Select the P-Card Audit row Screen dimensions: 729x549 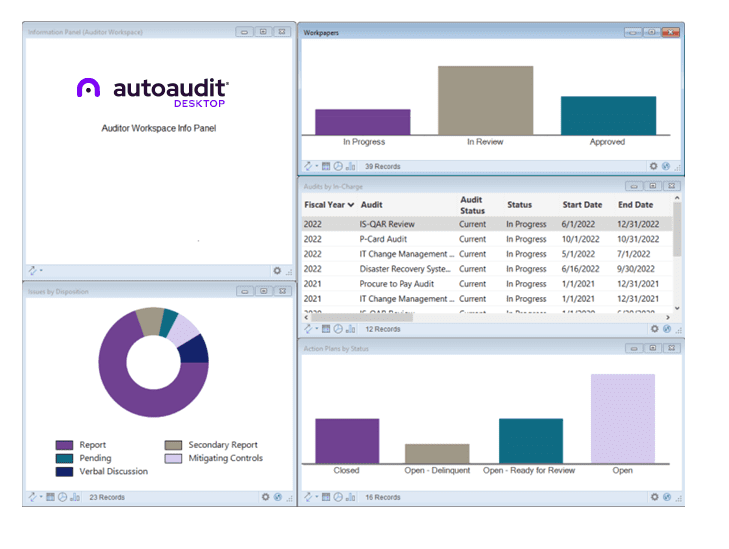pos(487,239)
